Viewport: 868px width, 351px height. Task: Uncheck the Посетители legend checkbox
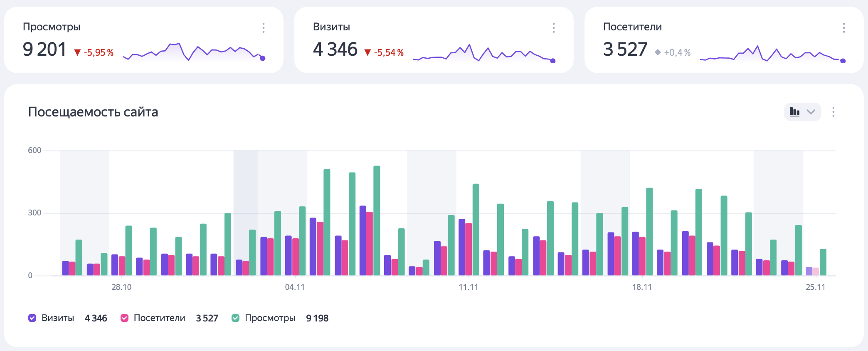click(x=124, y=318)
